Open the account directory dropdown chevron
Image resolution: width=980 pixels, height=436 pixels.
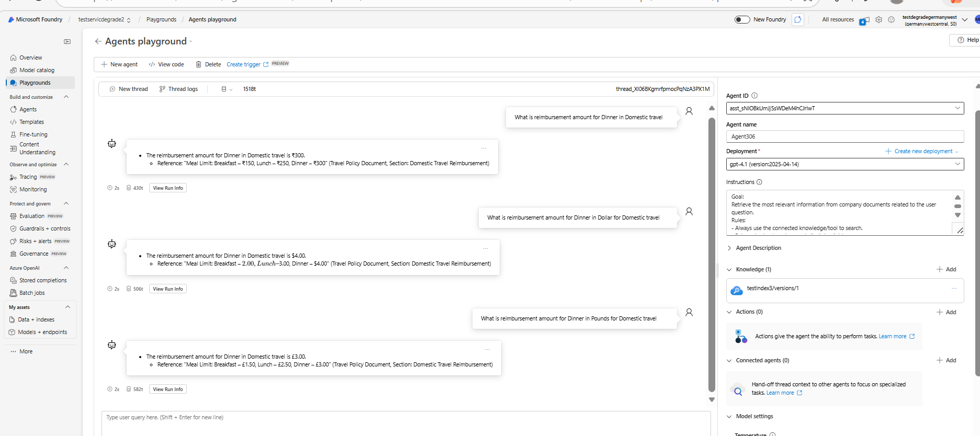(x=965, y=20)
